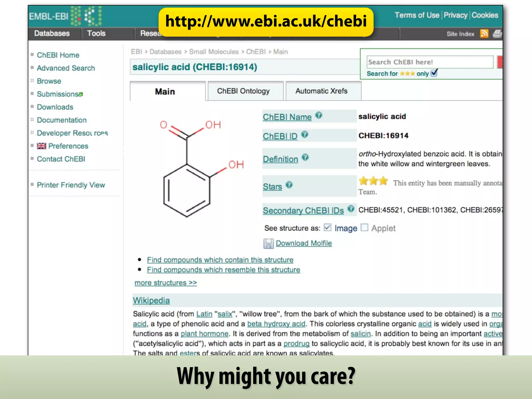
Task: Find compounds which resemble this structure
Action: 223,270
